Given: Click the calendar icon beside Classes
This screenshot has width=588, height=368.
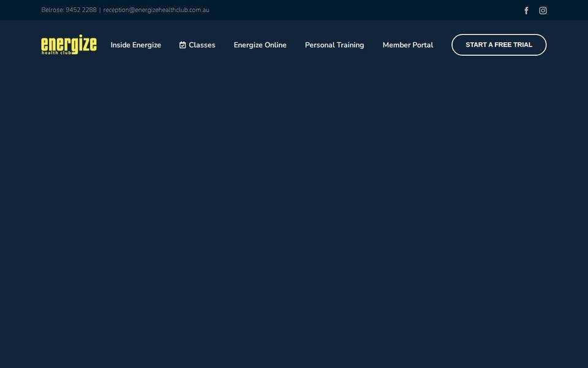Looking at the screenshot, I should (x=183, y=45).
